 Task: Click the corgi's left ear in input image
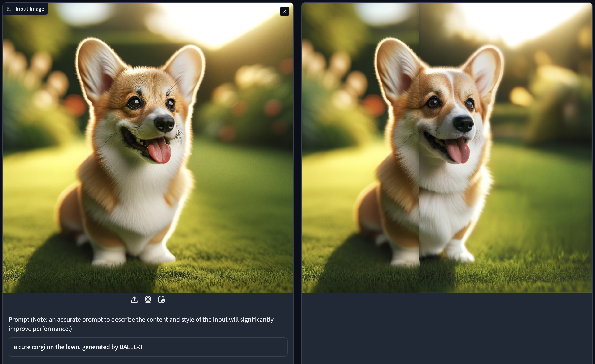click(x=96, y=68)
